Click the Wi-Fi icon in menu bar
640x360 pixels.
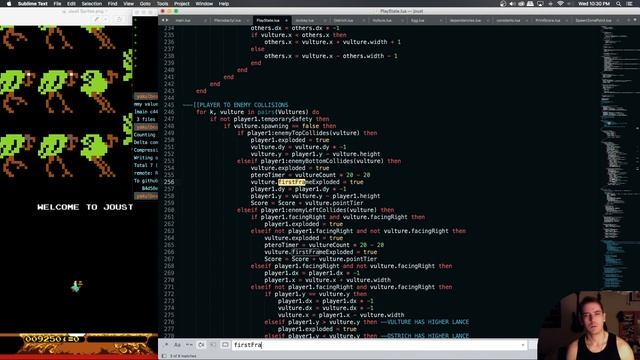point(560,4)
